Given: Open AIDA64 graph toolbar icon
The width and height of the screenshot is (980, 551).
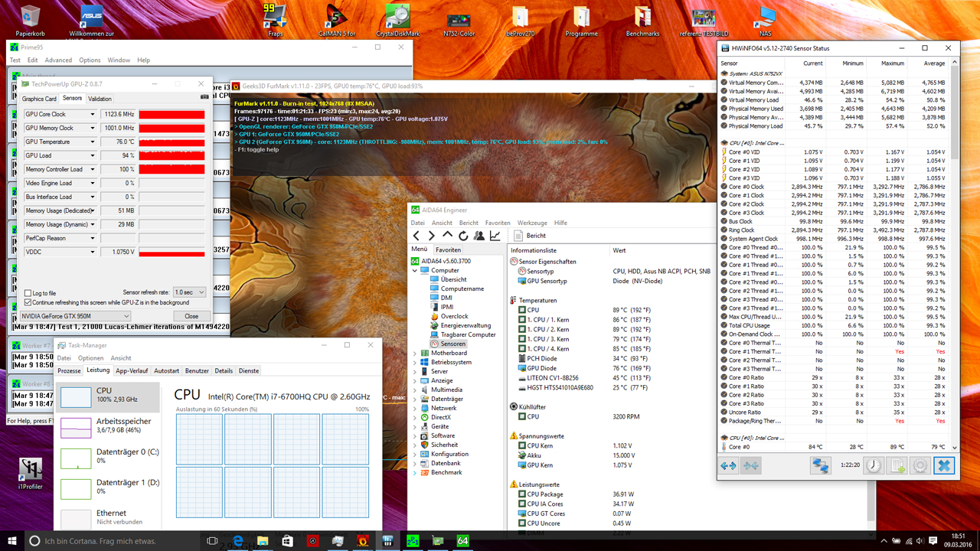Looking at the screenshot, I should pos(495,236).
